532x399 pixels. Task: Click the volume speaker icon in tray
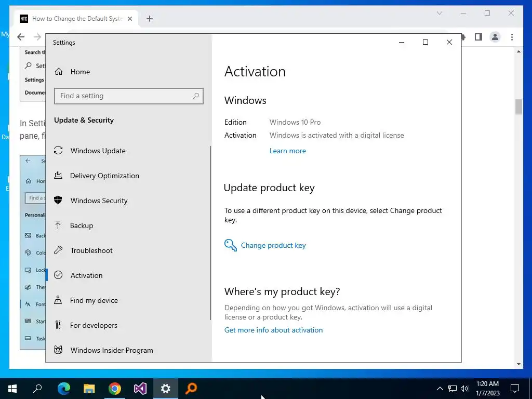(x=464, y=389)
